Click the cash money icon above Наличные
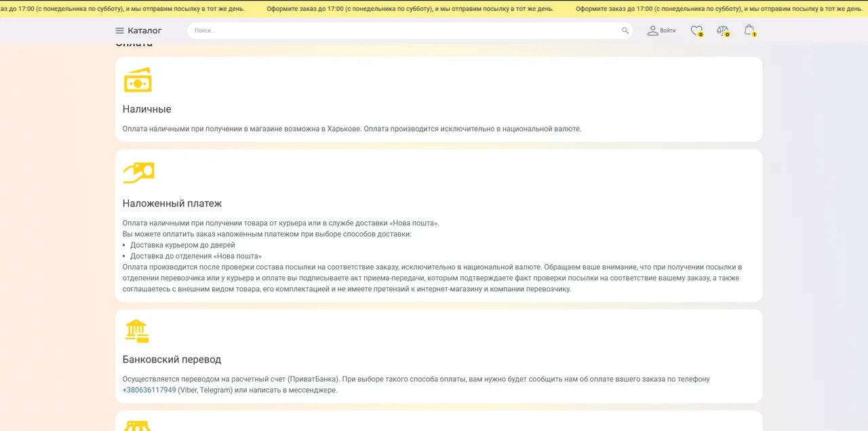The width and height of the screenshot is (868, 431). click(x=138, y=80)
